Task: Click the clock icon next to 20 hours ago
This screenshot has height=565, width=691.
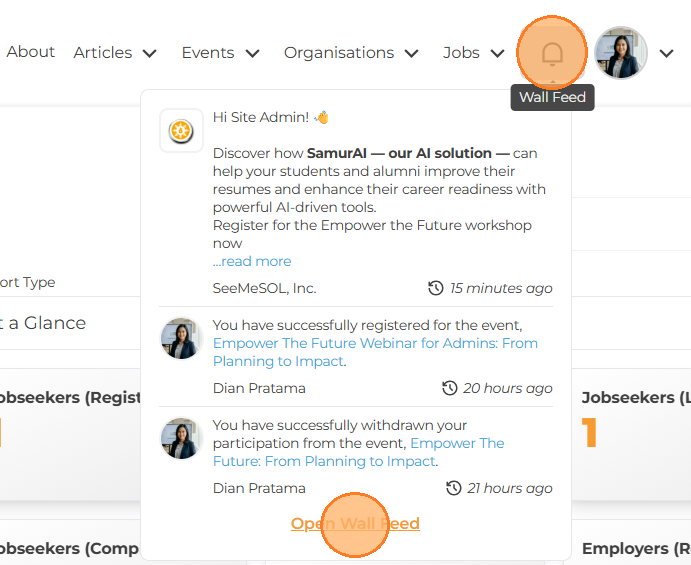Action: (451, 388)
